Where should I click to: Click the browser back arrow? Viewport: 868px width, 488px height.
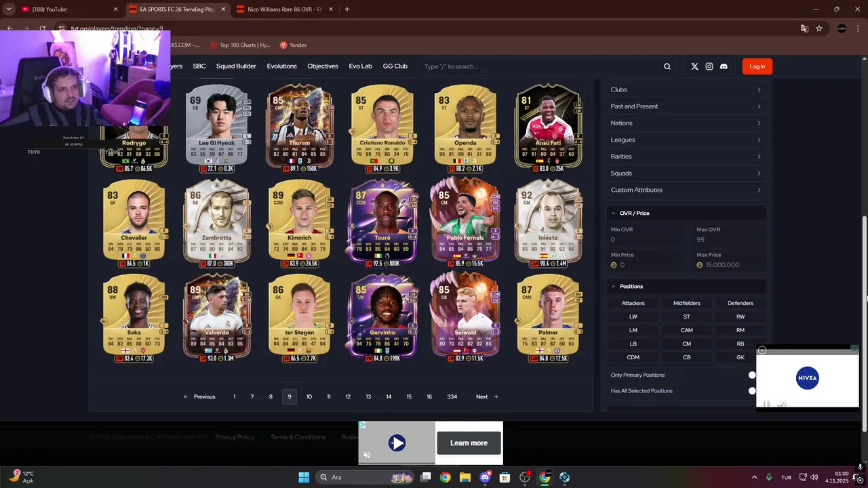coord(9,28)
